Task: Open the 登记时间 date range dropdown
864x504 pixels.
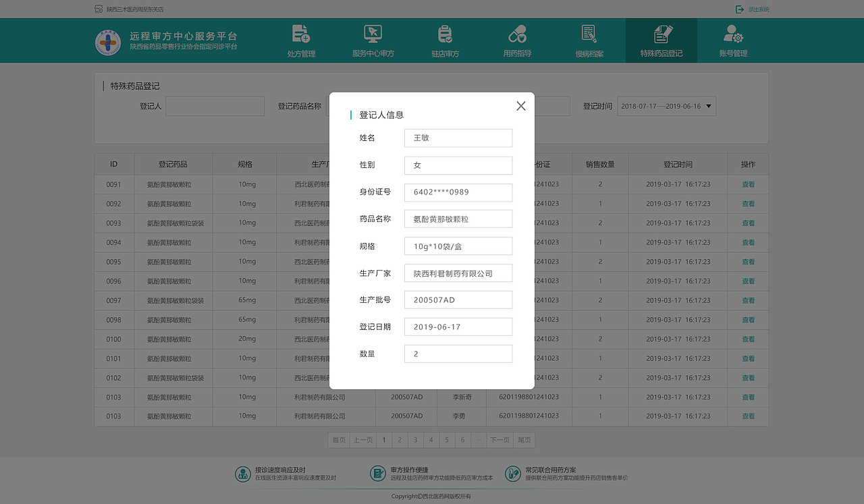Action: 667,106
